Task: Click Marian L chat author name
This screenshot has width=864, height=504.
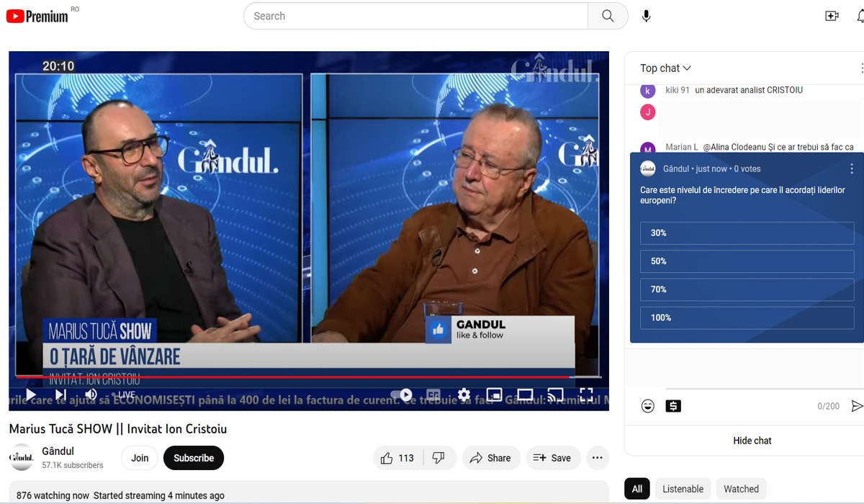Action: pyautogui.click(x=682, y=147)
